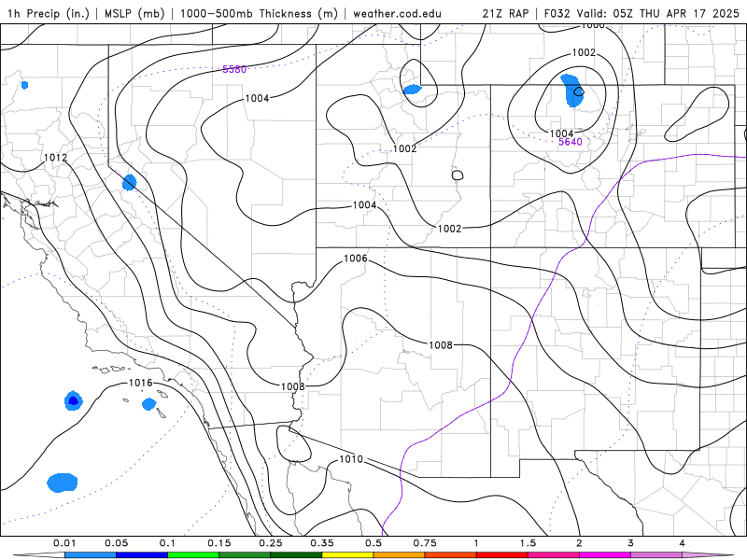Click the orange 0.5 legend swatch

tap(400, 555)
